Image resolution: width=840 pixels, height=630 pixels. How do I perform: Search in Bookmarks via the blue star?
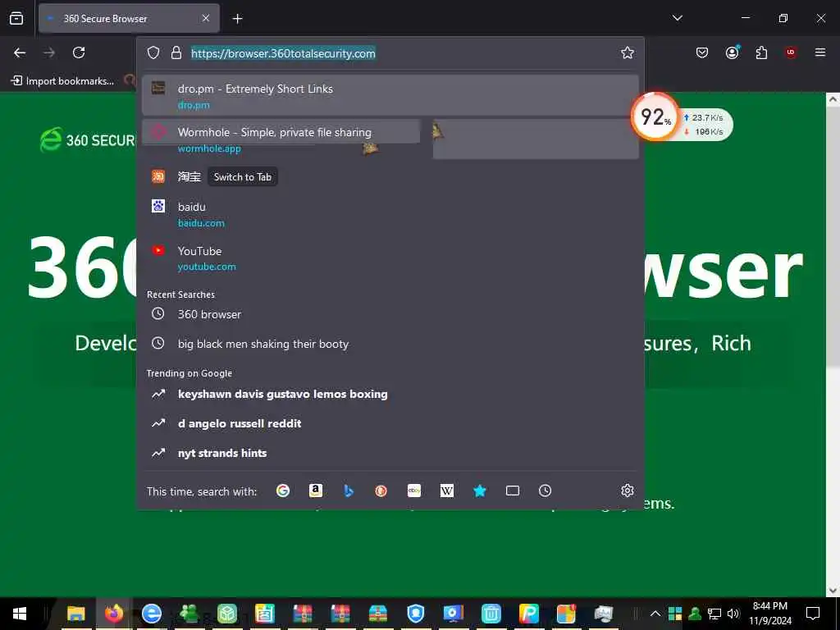coord(479,491)
